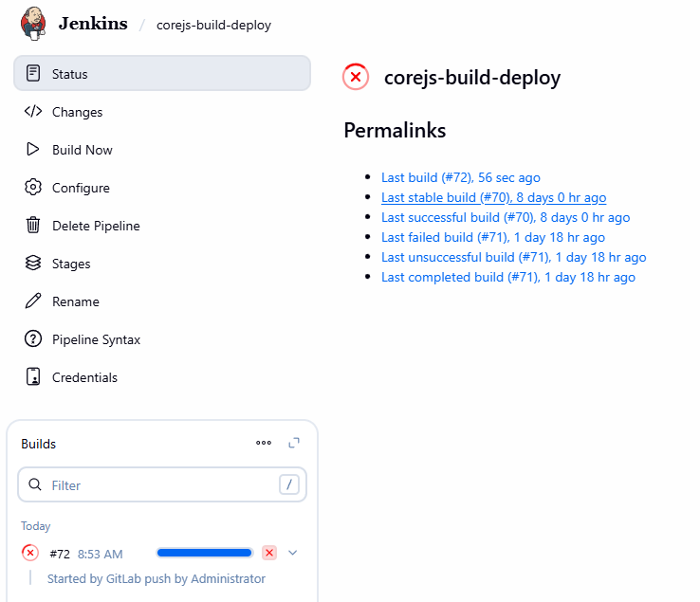Focus the builds Filter input field
Screen dimensions: 700x602
coord(161,484)
